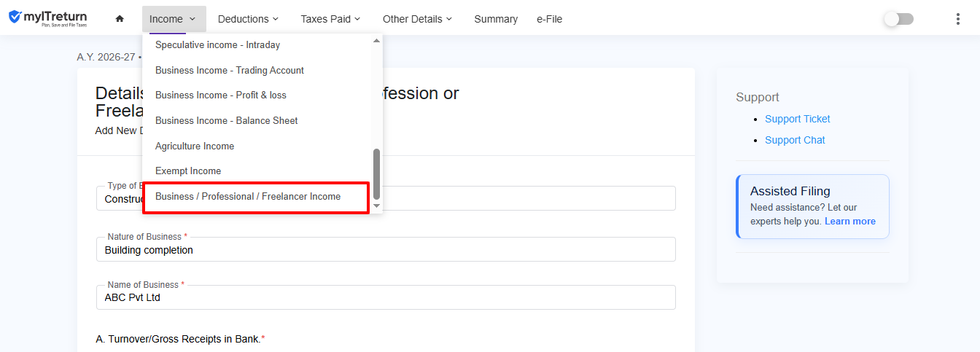The width and height of the screenshot is (980, 352).
Task: Open the e-File menu item
Action: click(x=549, y=19)
